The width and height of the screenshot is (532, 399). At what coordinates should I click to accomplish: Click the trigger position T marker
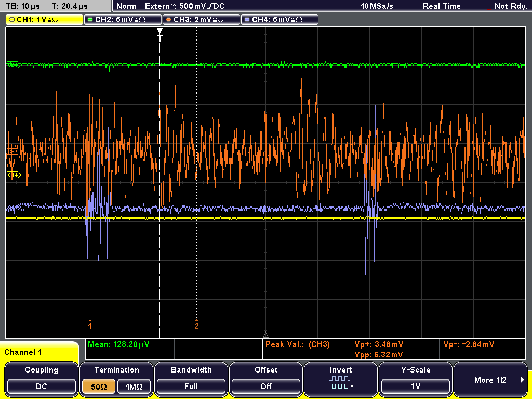[160, 35]
